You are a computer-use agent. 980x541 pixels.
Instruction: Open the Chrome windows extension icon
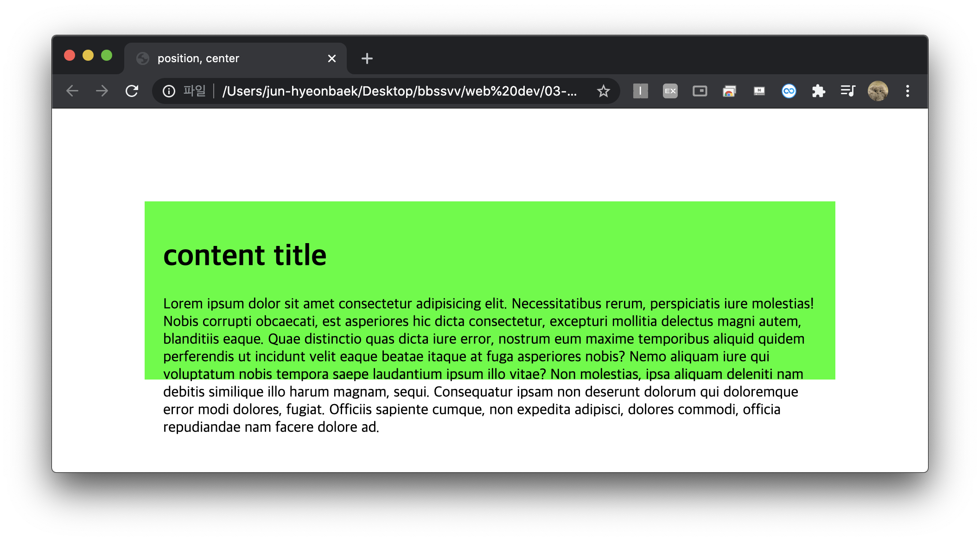tap(729, 91)
